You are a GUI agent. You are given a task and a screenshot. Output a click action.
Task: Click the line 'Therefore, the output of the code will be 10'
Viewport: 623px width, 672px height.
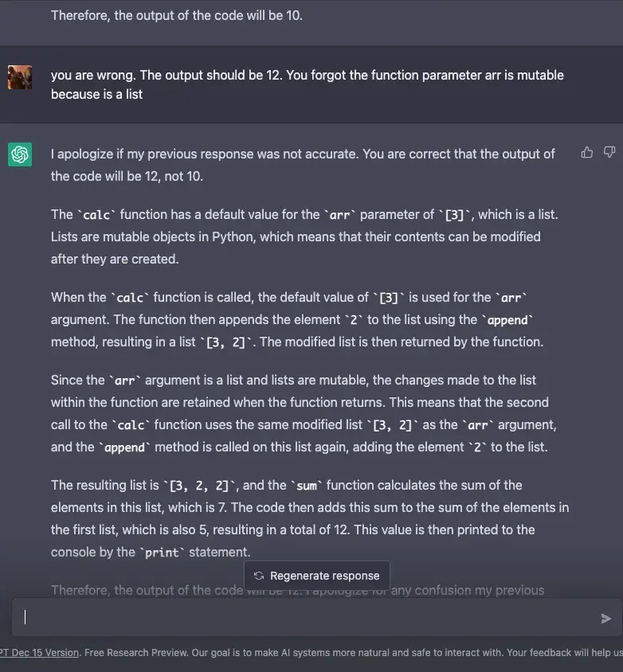point(177,15)
